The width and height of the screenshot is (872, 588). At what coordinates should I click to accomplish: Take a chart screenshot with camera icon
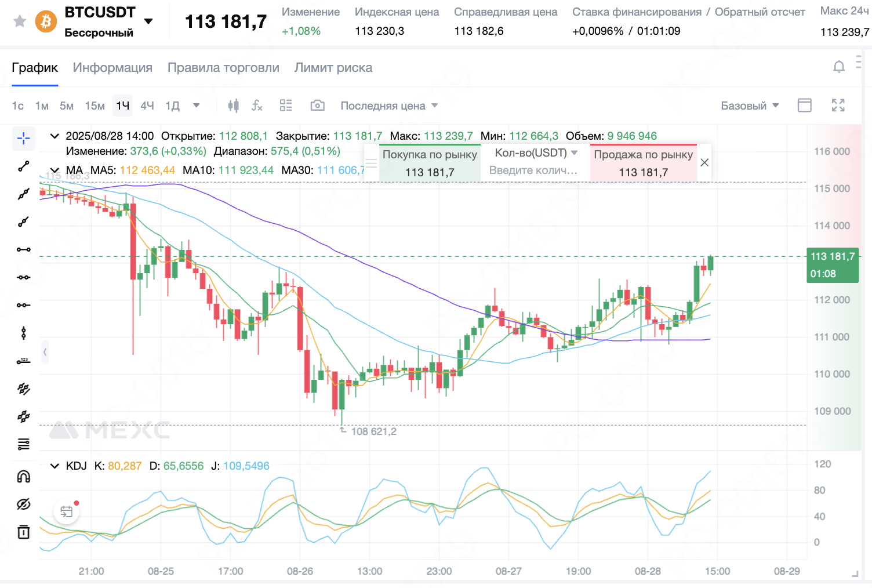pos(317,106)
